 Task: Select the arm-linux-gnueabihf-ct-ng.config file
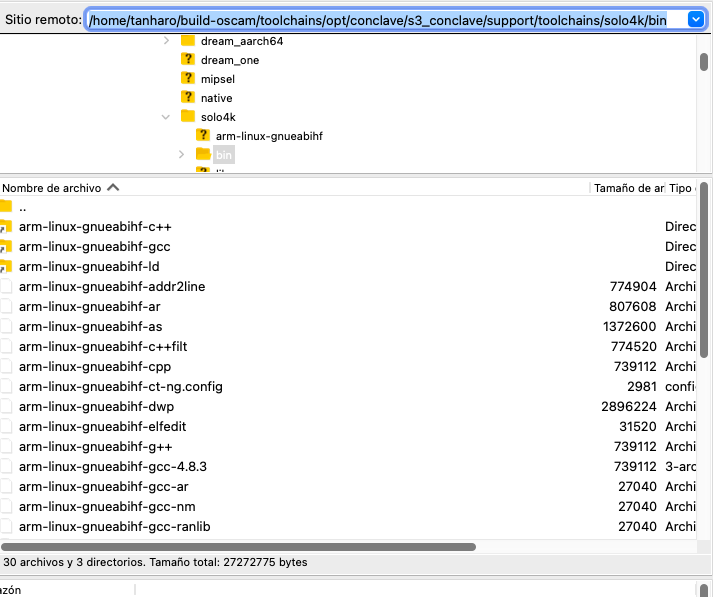[120, 386]
